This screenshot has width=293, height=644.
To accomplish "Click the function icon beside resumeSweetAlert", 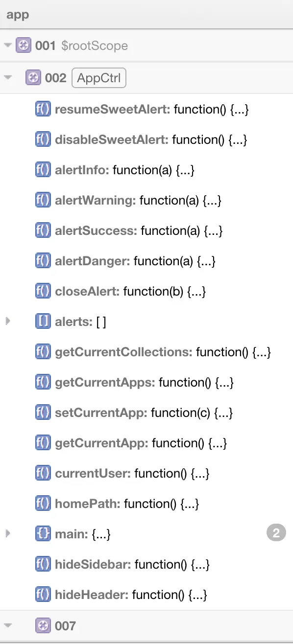I will (x=43, y=109).
